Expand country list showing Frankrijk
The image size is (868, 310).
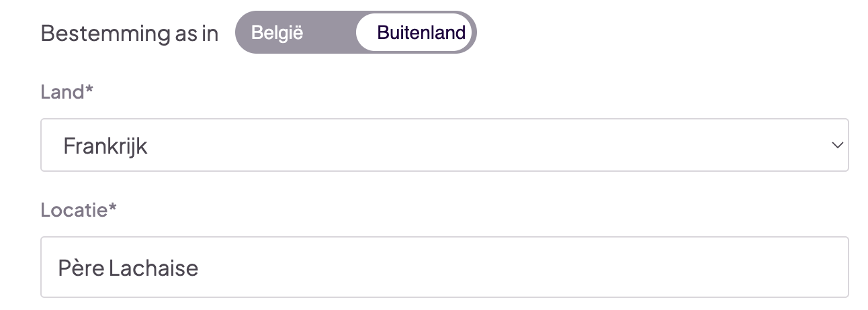click(x=444, y=145)
